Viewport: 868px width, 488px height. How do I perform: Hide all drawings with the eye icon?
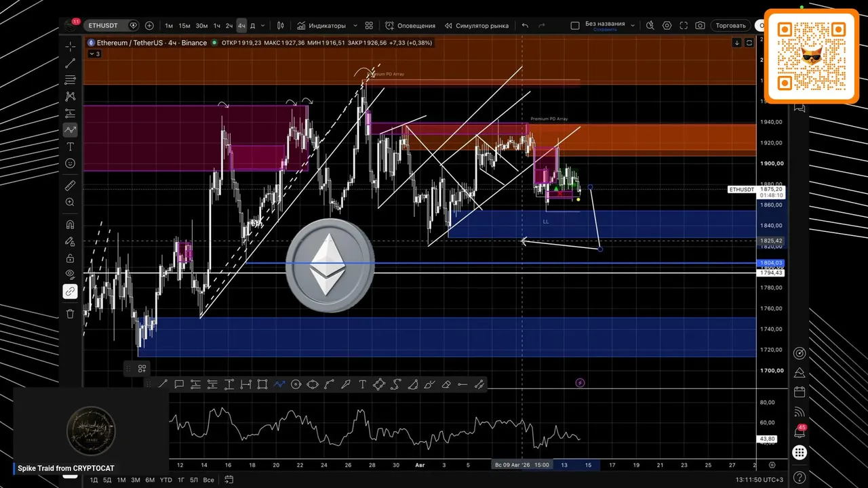pyautogui.click(x=71, y=274)
